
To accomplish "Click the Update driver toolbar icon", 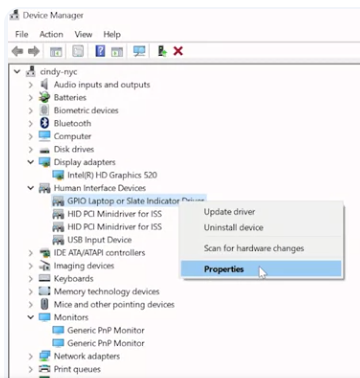I will [162, 51].
